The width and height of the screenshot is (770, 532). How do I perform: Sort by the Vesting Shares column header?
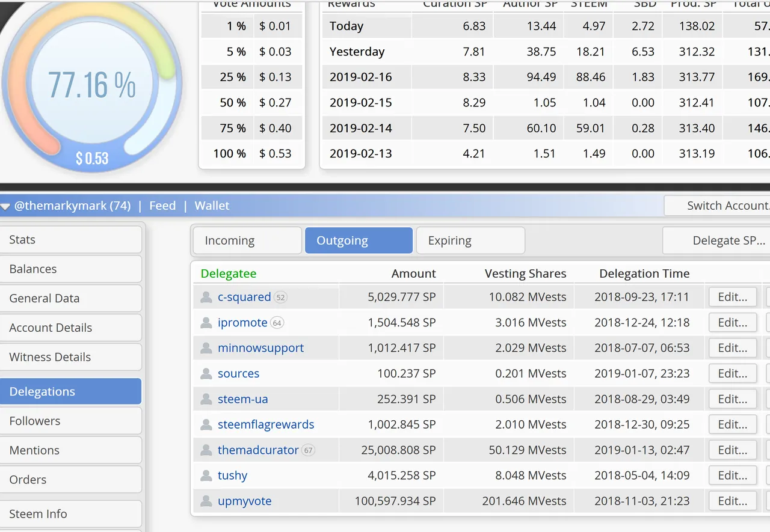[526, 274]
